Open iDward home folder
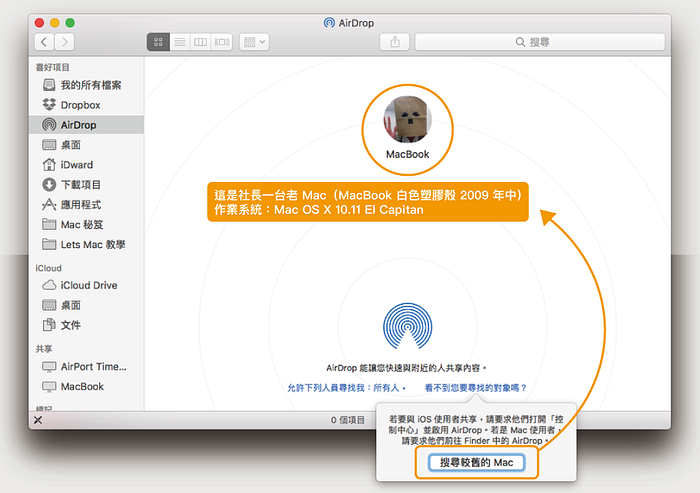The height and width of the screenshot is (493, 700). [x=76, y=165]
